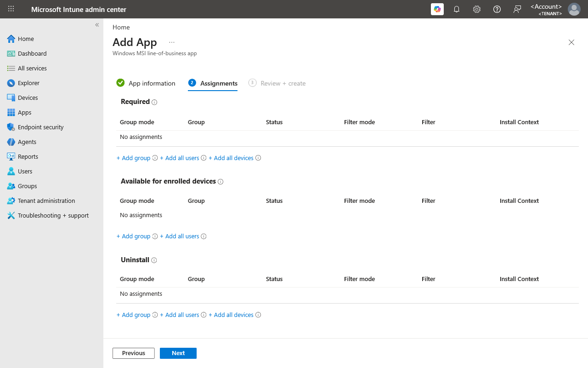
Task: Add group under Available for enrolled devices
Action: 134,236
